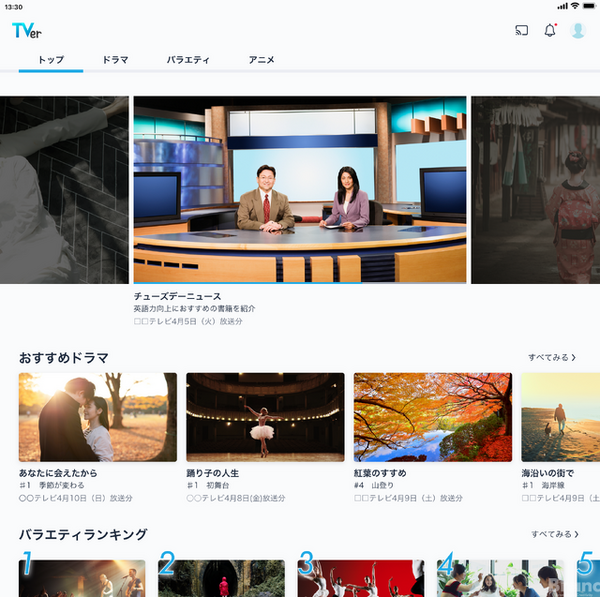Image resolution: width=600 pixels, height=597 pixels.
Task: Open the あなたに会えたから title text
Action: pos(58,473)
